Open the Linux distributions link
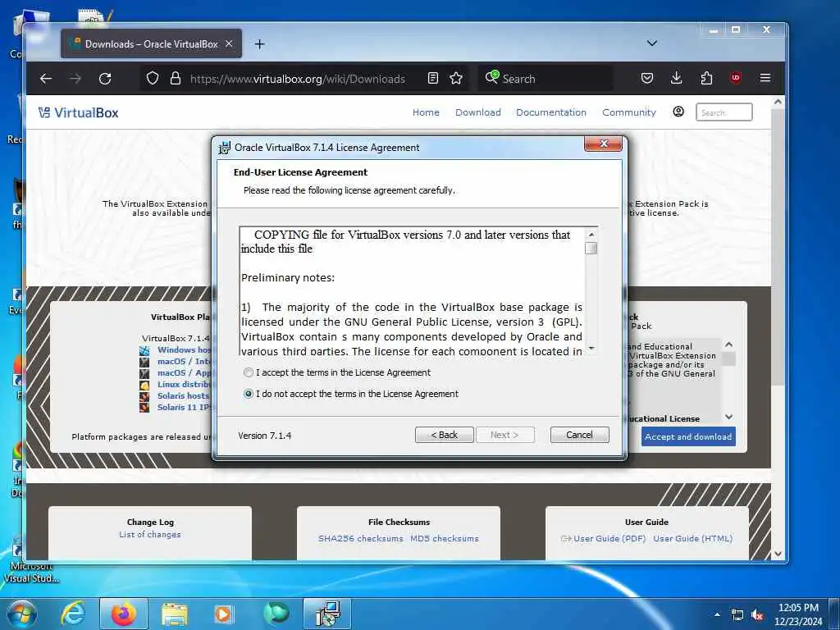Viewport: 840px width, 630px height. click(185, 384)
